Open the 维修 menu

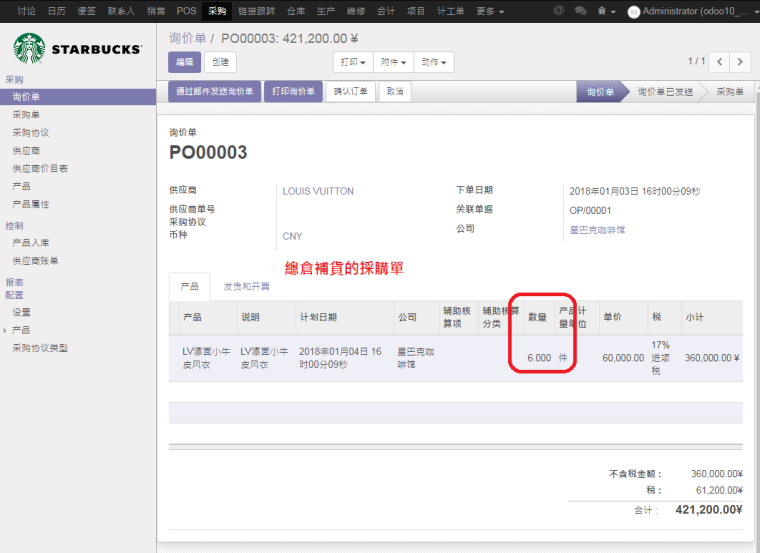click(356, 11)
